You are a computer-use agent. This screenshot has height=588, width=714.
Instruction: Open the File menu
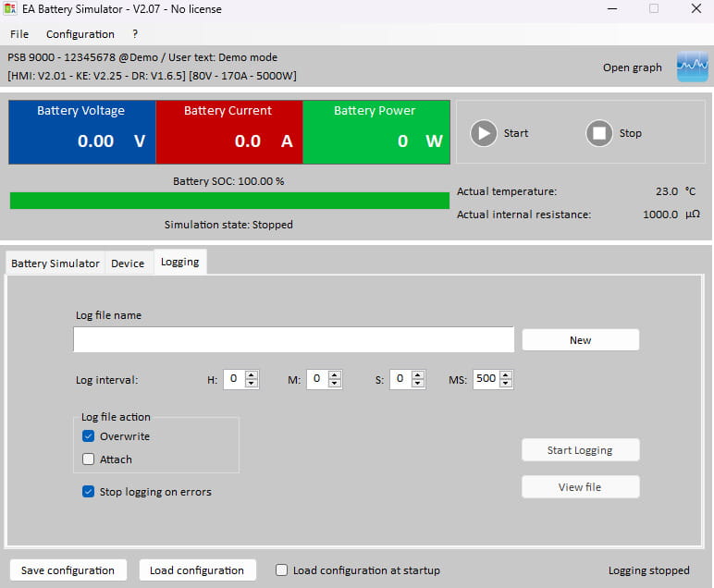pyautogui.click(x=19, y=34)
